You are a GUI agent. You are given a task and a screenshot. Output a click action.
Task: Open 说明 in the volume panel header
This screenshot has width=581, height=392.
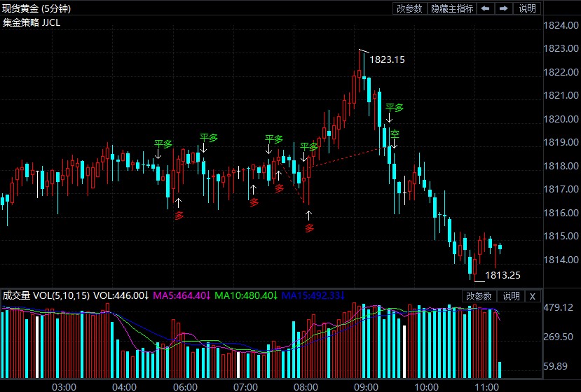tap(511, 296)
